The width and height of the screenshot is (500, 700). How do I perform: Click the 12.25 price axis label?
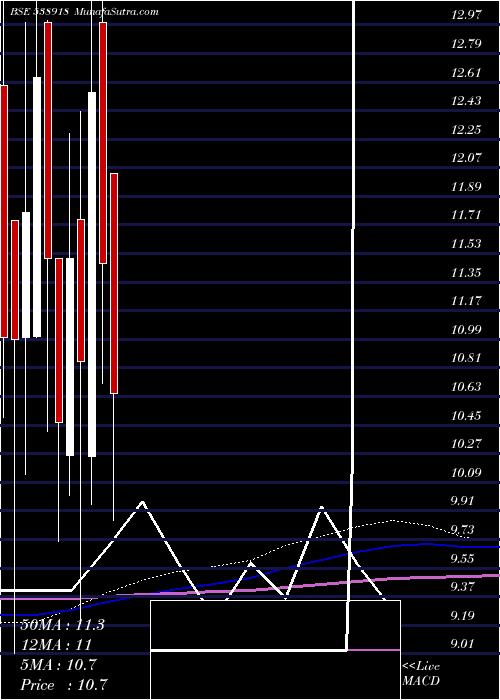coord(467,129)
